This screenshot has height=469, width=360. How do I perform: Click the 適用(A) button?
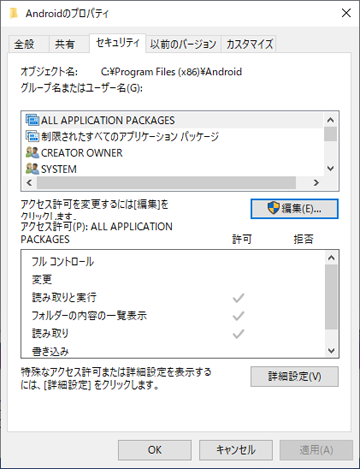pyautogui.click(x=316, y=450)
